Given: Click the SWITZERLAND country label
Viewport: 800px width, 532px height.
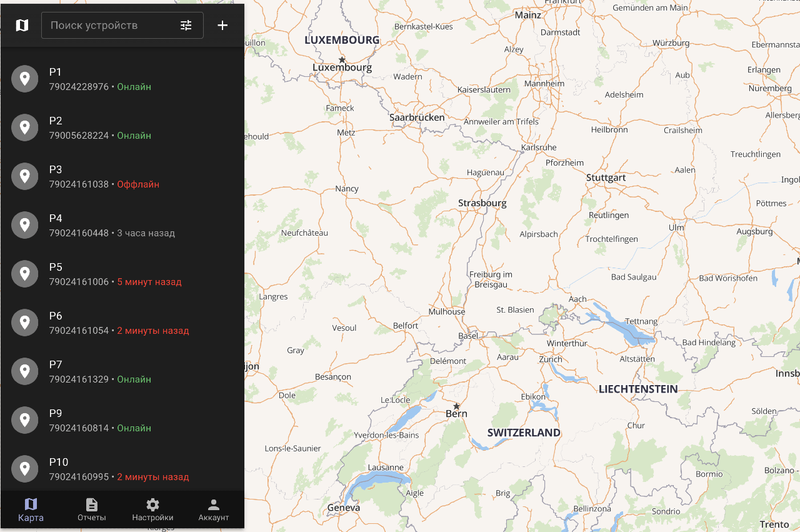Looking at the screenshot, I should 524,433.
